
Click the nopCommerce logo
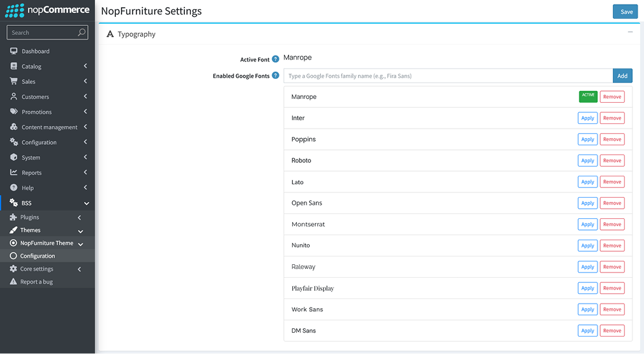coord(47,10)
